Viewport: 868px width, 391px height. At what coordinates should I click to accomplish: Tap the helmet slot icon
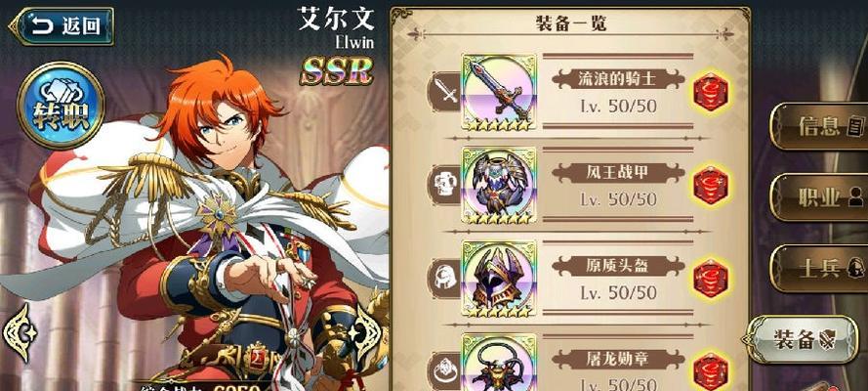446,278
